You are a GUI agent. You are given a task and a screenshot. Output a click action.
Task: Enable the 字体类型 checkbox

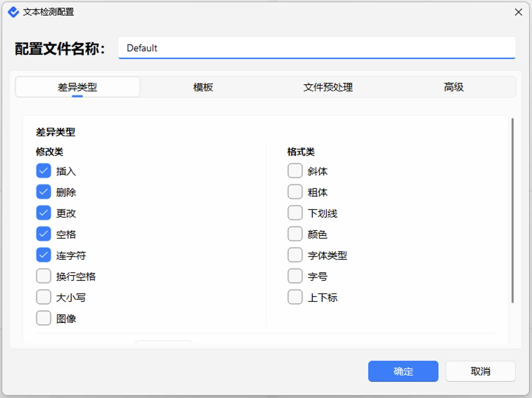295,255
